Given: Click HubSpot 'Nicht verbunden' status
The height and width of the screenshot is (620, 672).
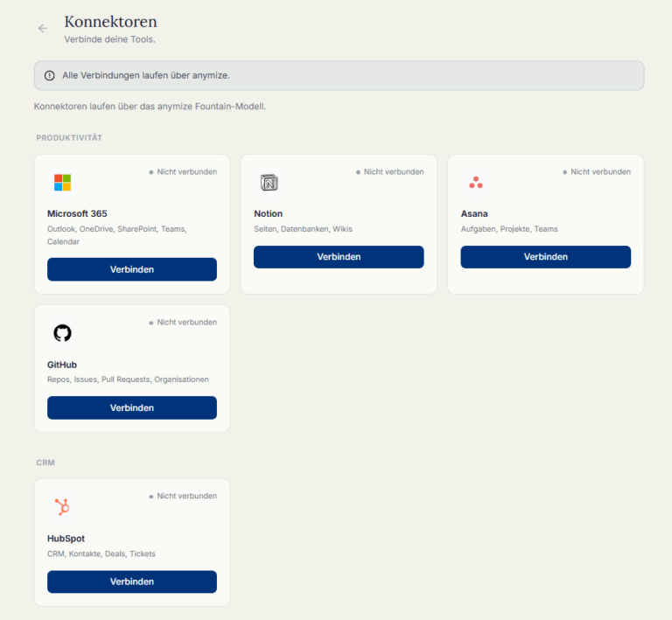Looking at the screenshot, I should (183, 496).
